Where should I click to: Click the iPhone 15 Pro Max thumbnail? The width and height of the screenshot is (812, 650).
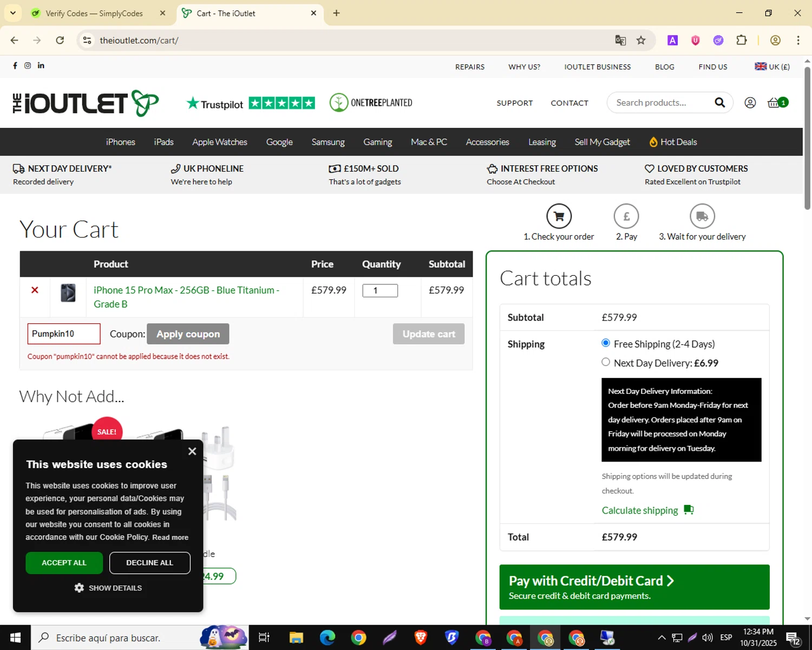click(68, 293)
